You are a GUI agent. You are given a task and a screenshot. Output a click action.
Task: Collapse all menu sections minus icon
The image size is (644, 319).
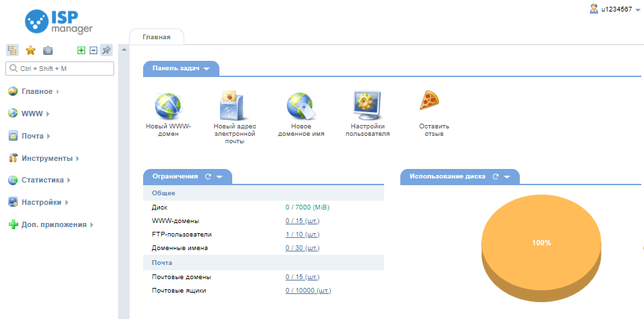[x=93, y=50]
